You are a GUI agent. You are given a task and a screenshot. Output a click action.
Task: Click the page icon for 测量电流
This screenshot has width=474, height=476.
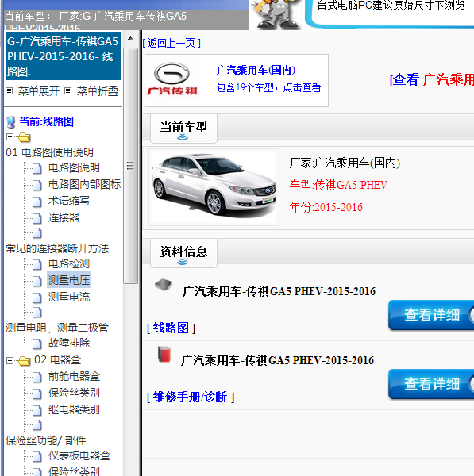(x=37, y=297)
